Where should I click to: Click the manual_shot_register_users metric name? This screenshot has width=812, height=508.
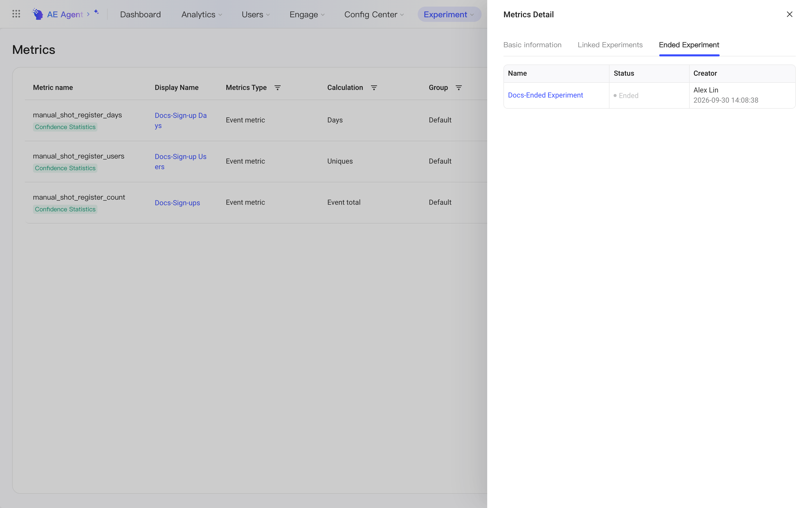[x=78, y=156]
